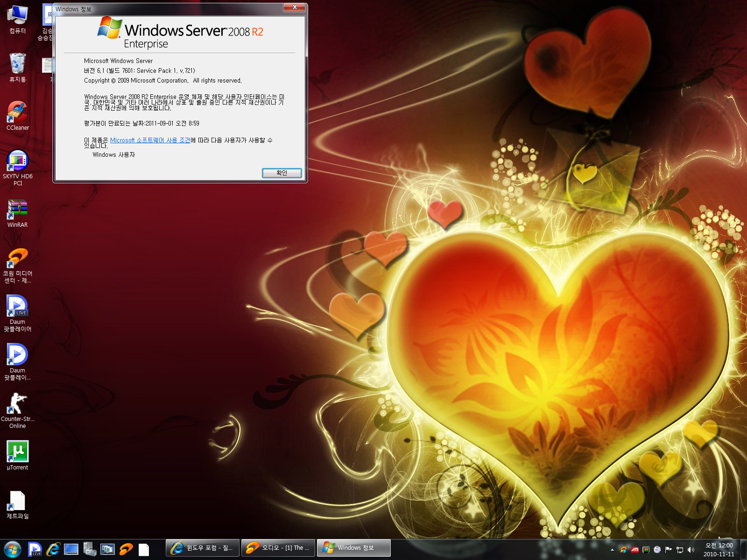This screenshot has height=560, width=747.
Task: Click the pinned window-switcher icon in taskbar
Action: pos(107,549)
